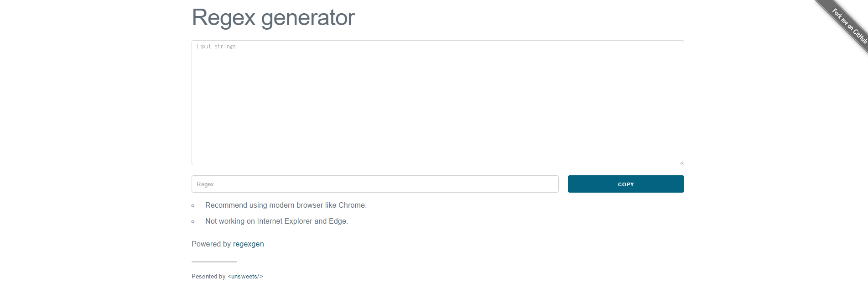Select the Regex generator page title
The height and width of the screenshot is (299, 868).
point(273,17)
